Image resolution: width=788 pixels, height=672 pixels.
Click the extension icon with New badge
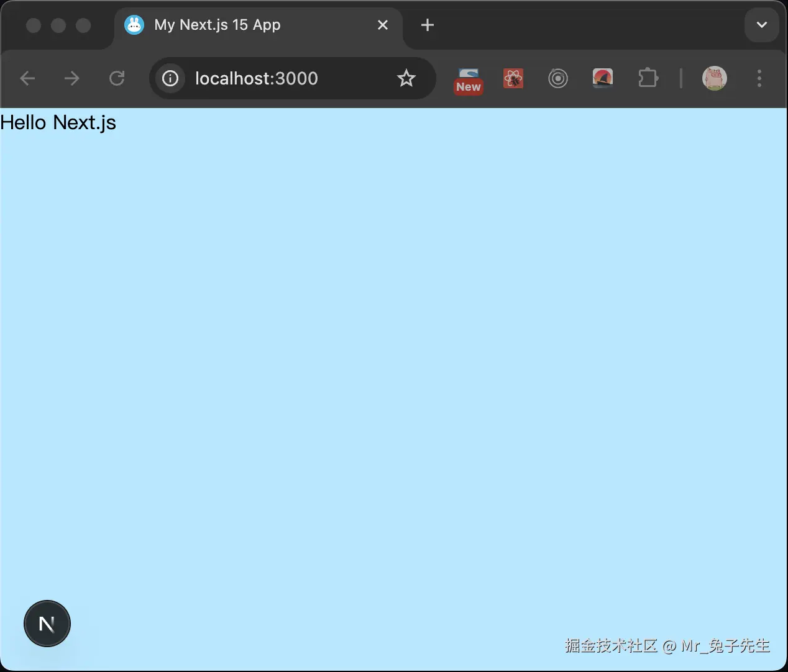468,78
